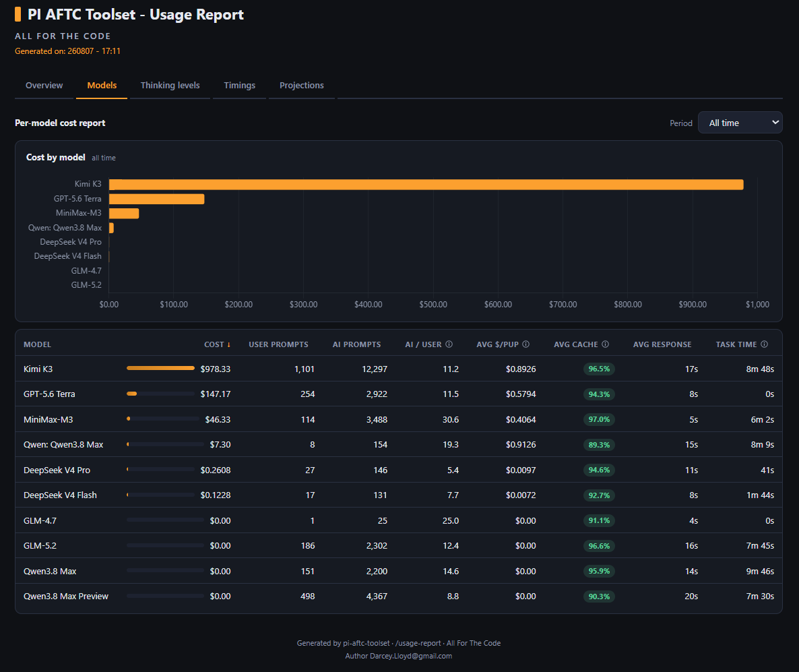Select the GLM-4.7 table row name
Image resolution: width=799 pixels, height=672 pixels.
[40, 520]
